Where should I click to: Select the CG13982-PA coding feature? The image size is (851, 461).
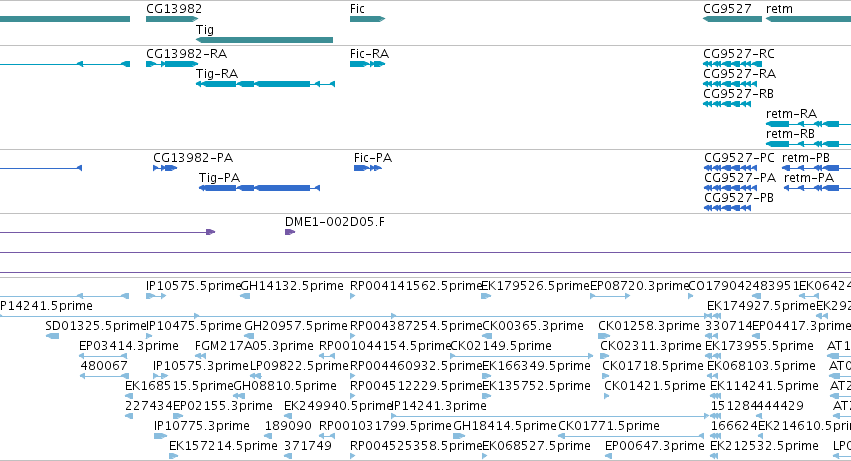165,168
